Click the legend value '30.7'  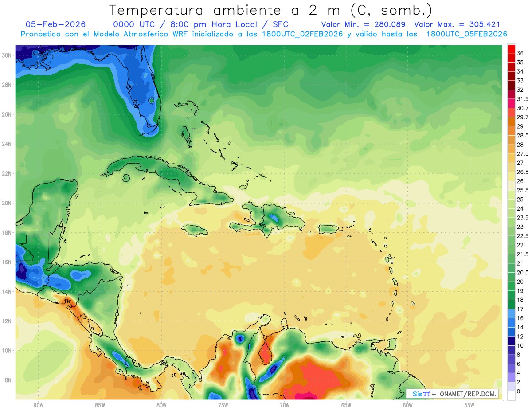(522, 108)
